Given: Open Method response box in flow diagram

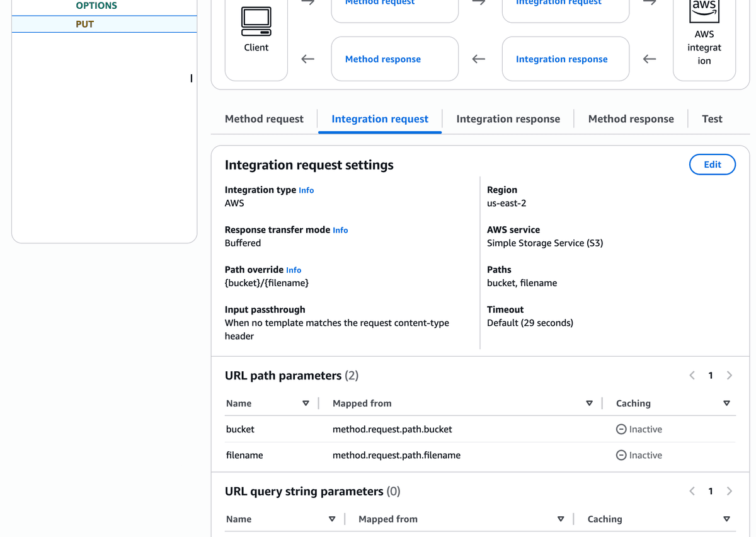Looking at the screenshot, I should coord(395,59).
